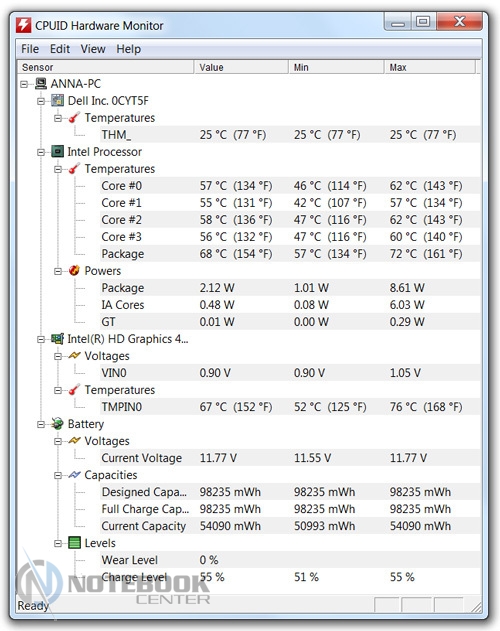The image size is (500, 631).
Task: Collapse the Levels section
Action: click(58, 543)
